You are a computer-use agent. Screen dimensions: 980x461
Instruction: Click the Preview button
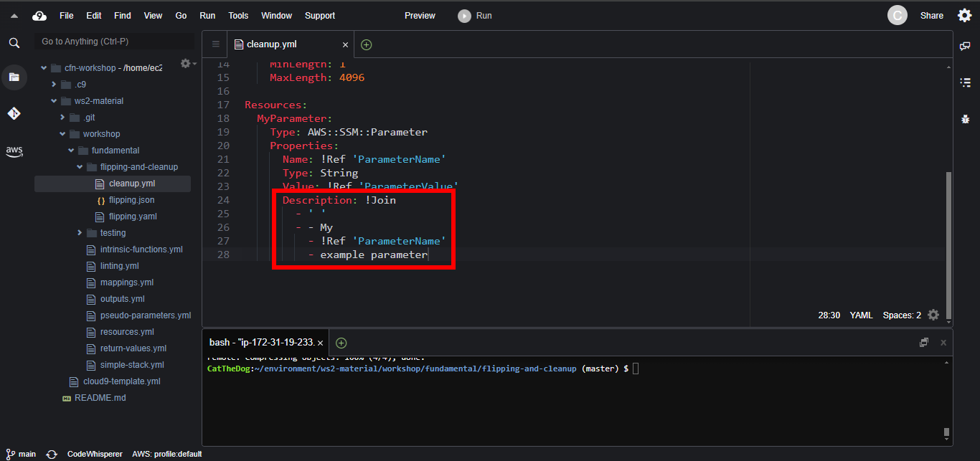point(420,16)
